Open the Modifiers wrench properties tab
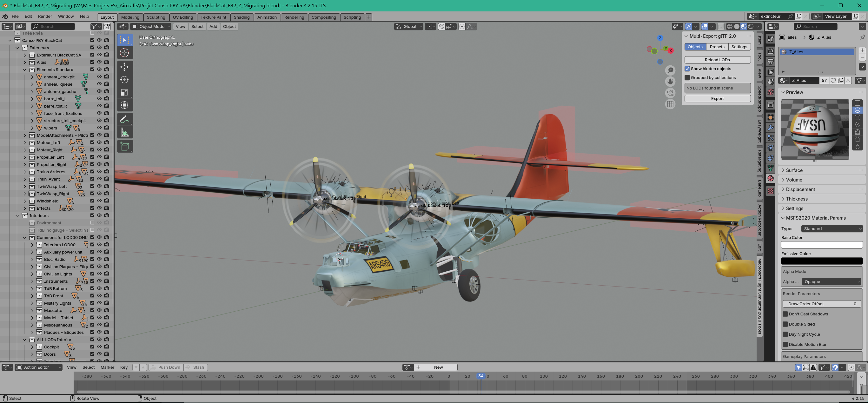Image resolution: width=868 pixels, height=403 pixels. click(x=771, y=128)
